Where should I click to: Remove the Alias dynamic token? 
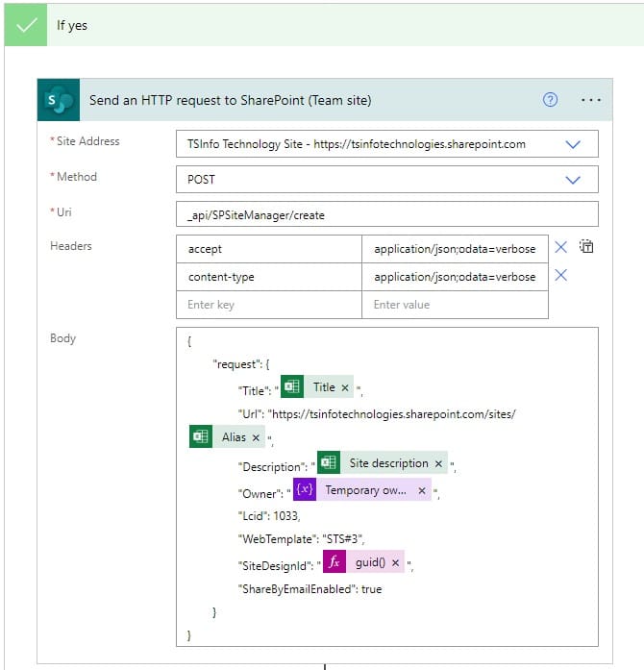click(x=256, y=437)
